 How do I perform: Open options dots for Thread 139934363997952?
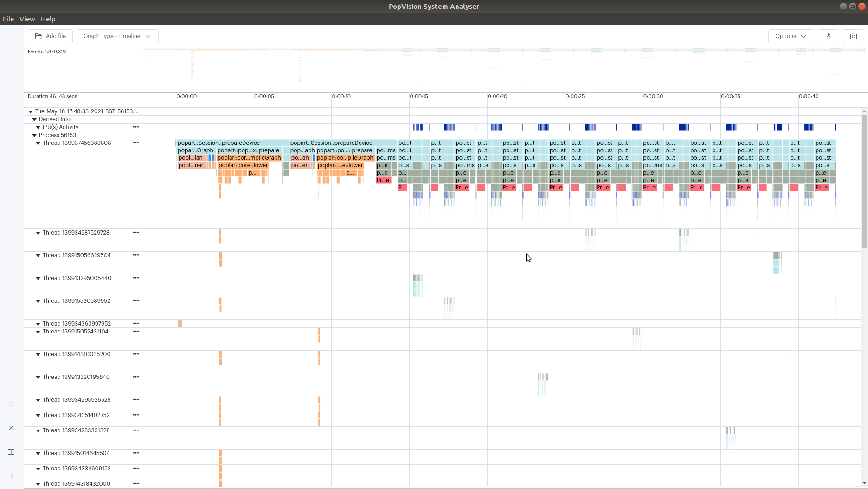(136, 323)
